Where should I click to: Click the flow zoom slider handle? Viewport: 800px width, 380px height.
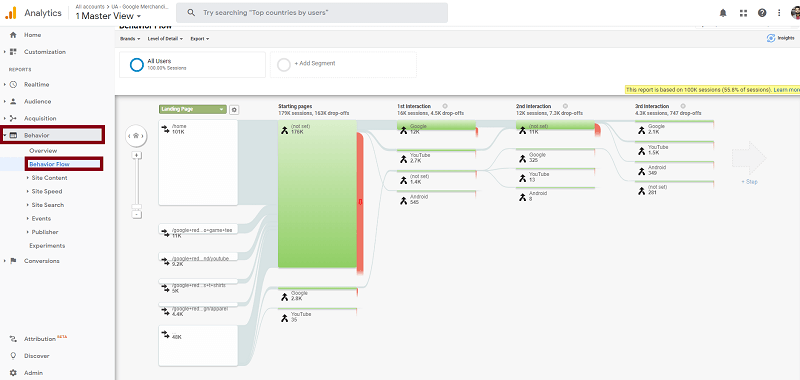137,207
